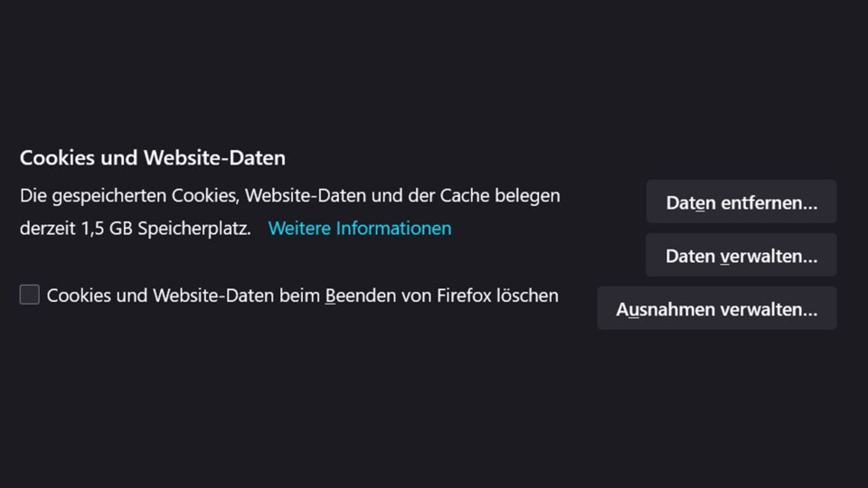Screen dimensions: 868x488
Task: Choose the widest button 'Ausnahmen verwalten'
Action: tap(717, 308)
